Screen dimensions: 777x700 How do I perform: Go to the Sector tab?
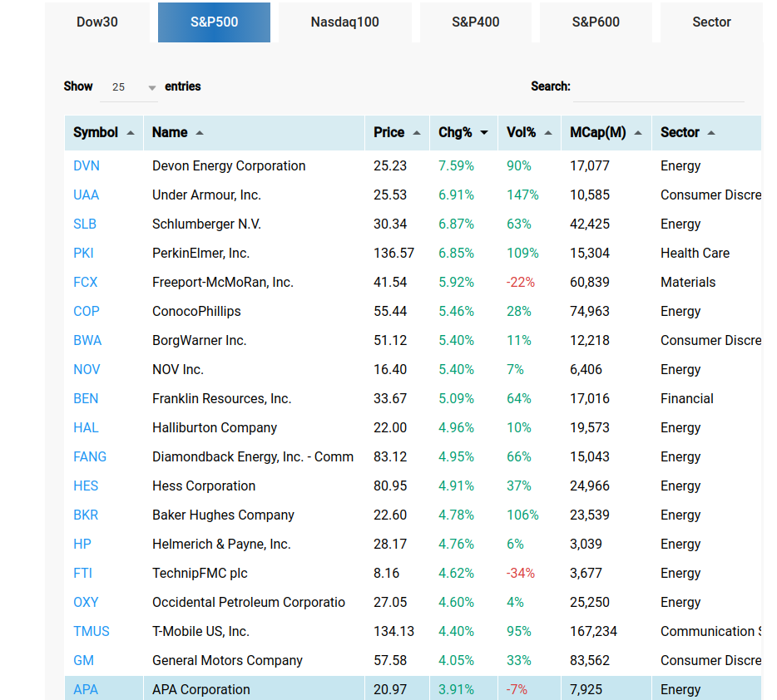click(711, 22)
